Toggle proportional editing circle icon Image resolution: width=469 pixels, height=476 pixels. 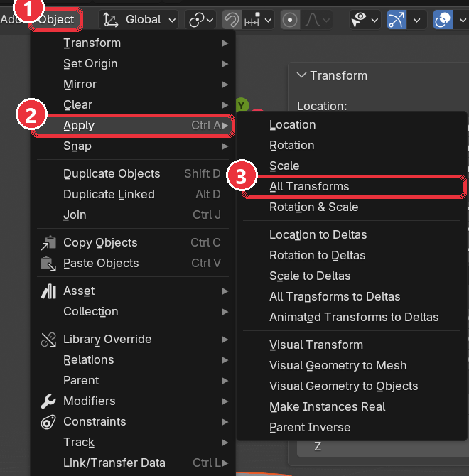pyautogui.click(x=290, y=20)
